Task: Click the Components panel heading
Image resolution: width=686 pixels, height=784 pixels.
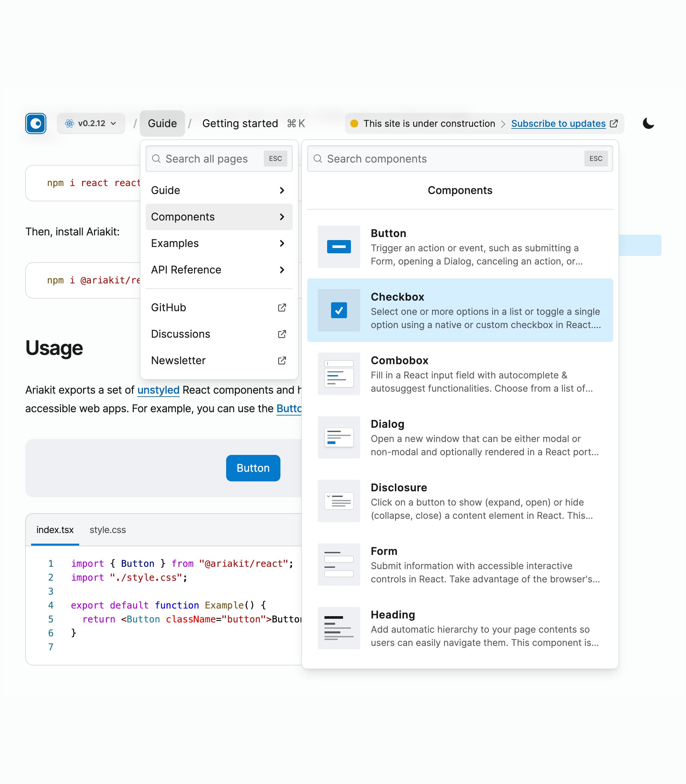Action: [x=460, y=190]
